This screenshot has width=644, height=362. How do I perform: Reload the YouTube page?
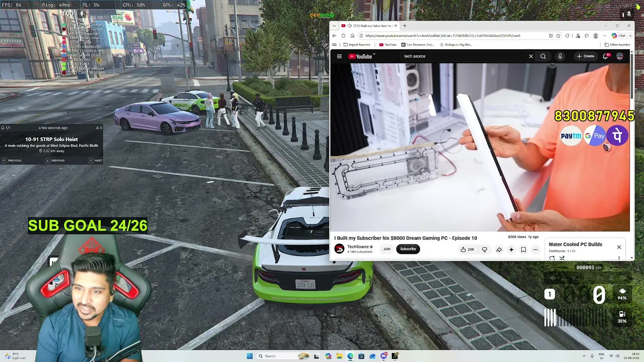343,36
